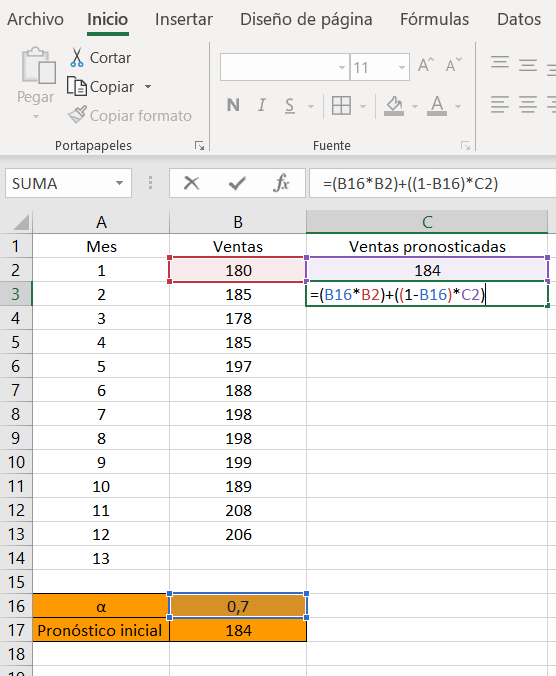
Task: Click the borders grid icon
Action: (341, 105)
